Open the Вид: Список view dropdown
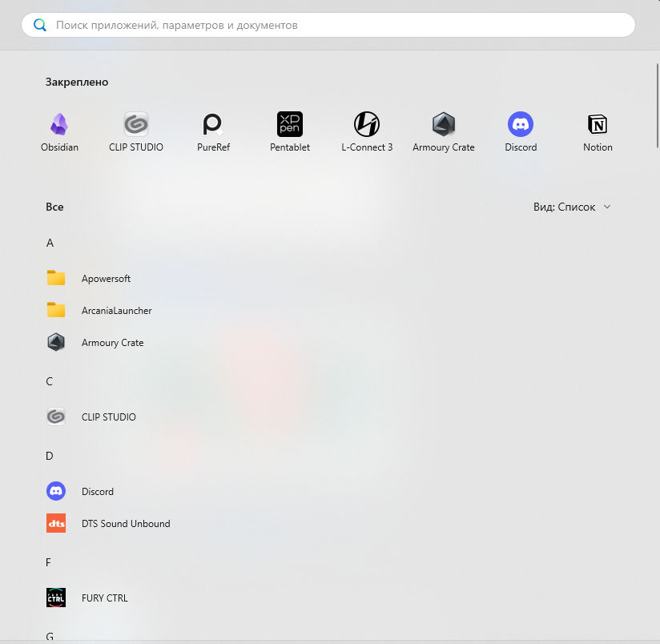The image size is (660, 644). 572,207
